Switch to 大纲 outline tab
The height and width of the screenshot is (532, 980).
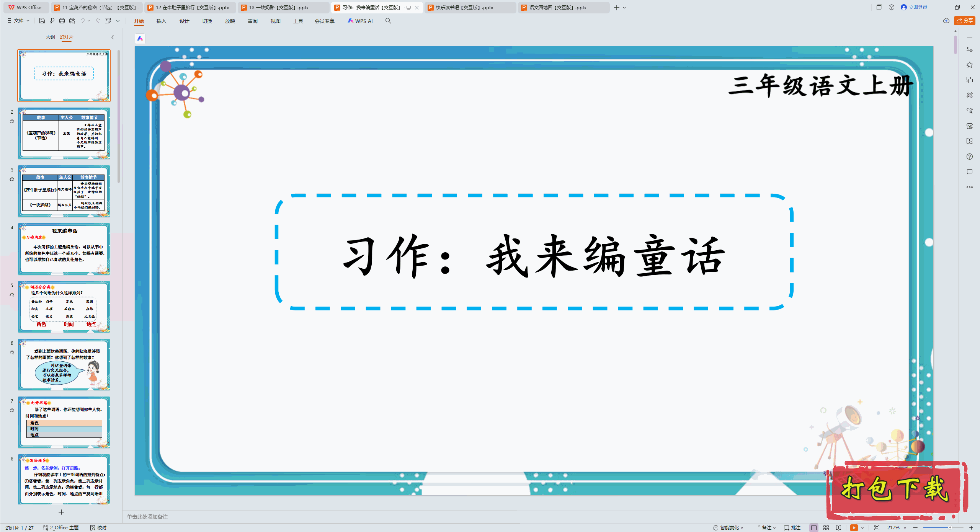tap(50, 37)
